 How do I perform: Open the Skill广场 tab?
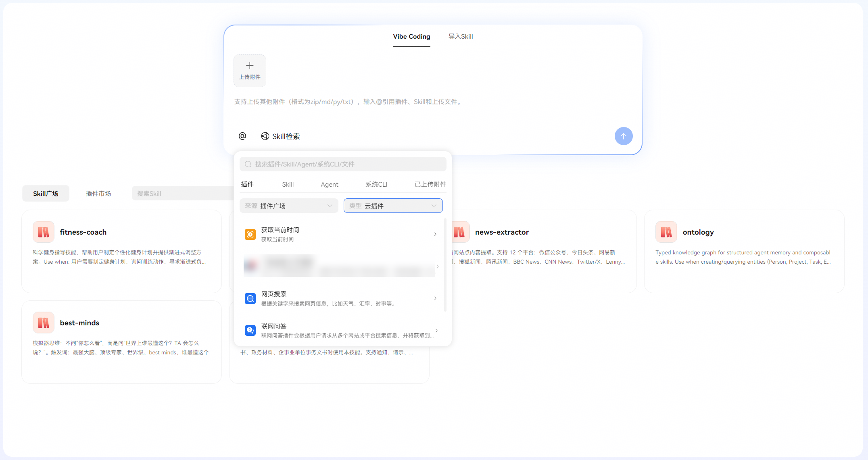coord(46,194)
